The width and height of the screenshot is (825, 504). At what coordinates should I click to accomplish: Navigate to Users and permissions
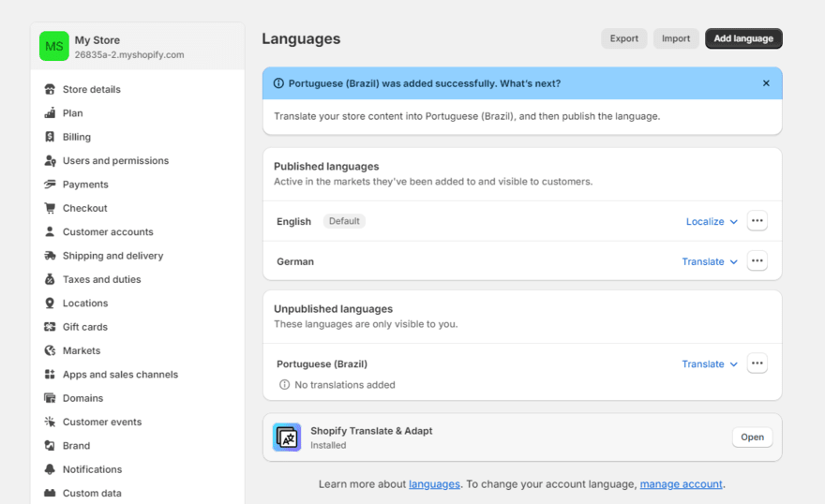[115, 161]
